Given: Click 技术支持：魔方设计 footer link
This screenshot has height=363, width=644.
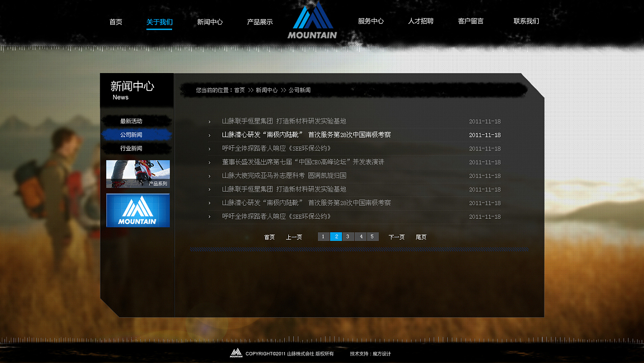Looking at the screenshot, I should pos(370,354).
